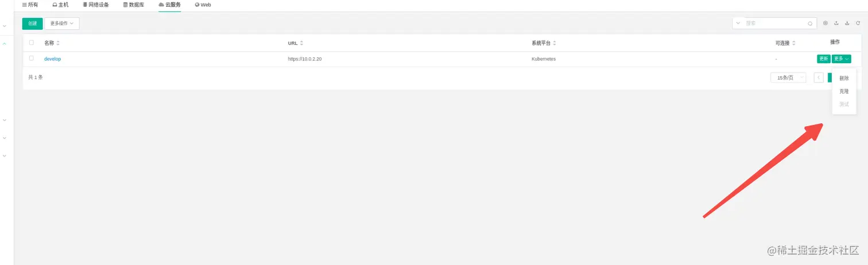Focus the 搜索 search field
The image size is (868, 265).
[x=775, y=24]
